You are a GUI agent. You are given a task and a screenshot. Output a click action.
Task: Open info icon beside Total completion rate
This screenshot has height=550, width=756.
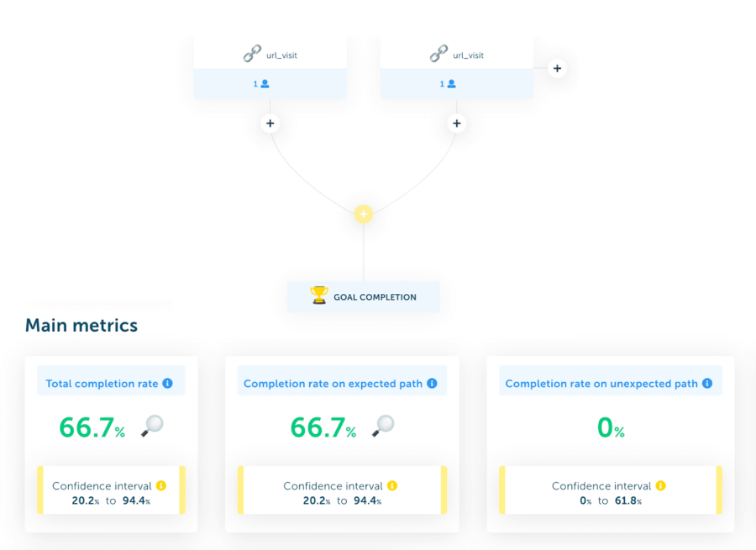[167, 383]
